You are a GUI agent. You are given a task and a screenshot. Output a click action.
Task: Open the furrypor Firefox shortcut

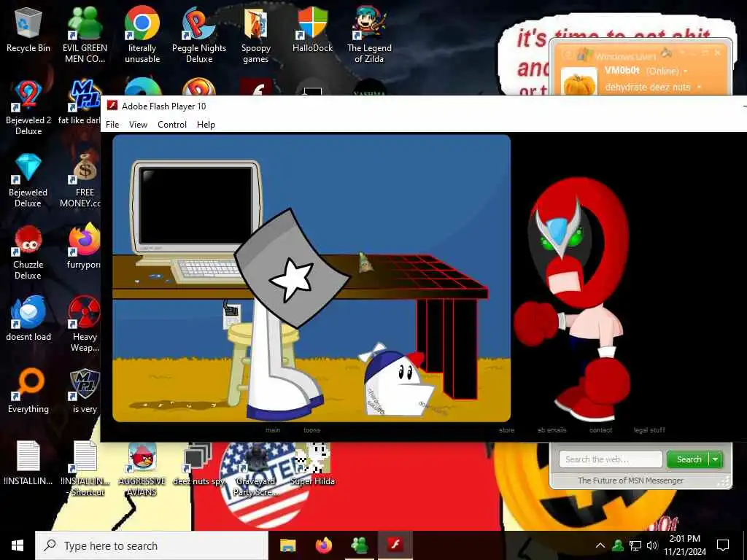point(83,246)
